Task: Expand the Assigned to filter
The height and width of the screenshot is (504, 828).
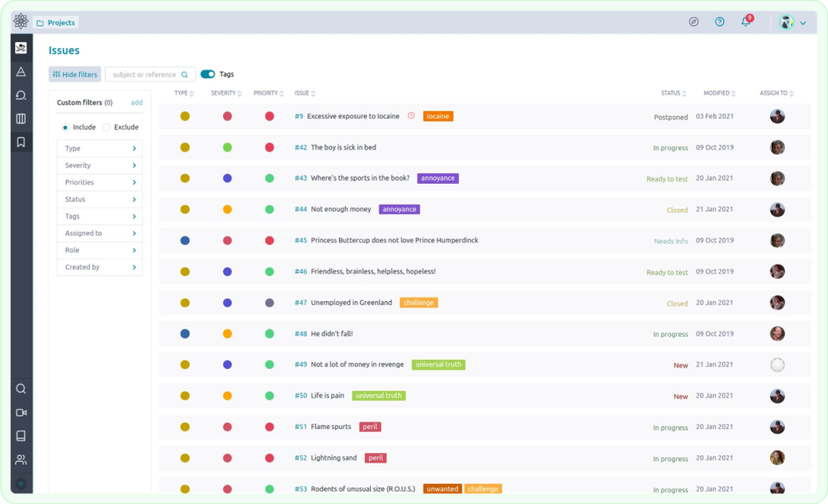Action: point(99,233)
